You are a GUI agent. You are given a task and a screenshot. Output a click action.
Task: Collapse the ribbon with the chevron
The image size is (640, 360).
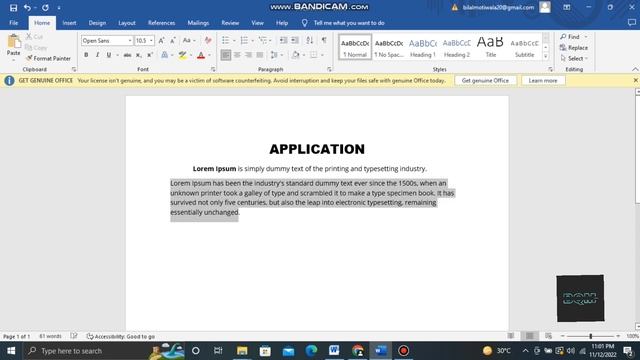click(x=635, y=69)
